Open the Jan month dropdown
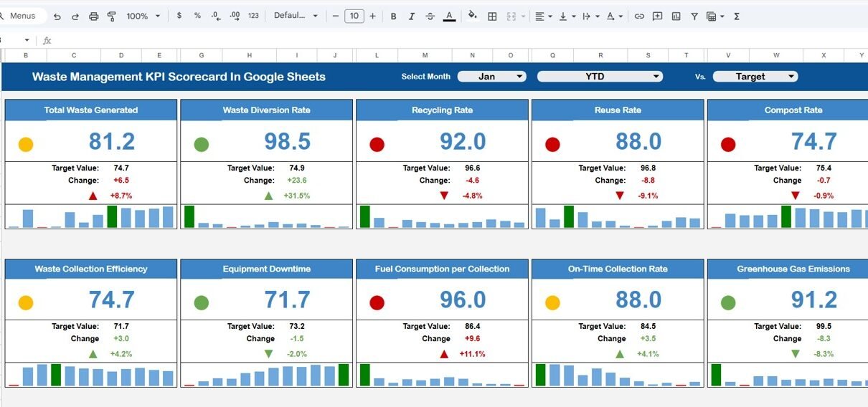Viewport: 868px width, 407px height. (491, 77)
